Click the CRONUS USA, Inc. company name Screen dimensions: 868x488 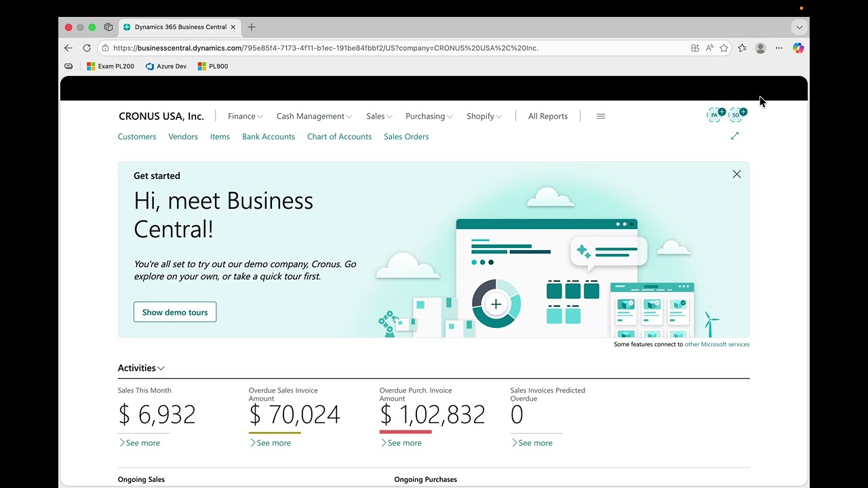click(161, 116)
